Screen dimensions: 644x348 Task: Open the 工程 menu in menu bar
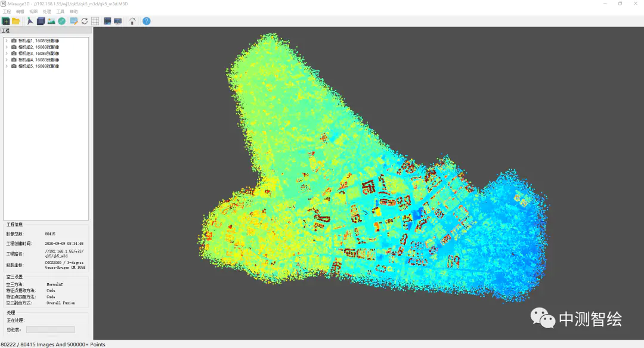point(7,12)
